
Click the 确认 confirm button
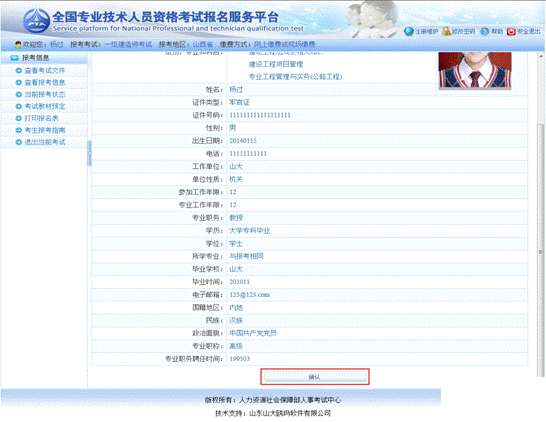(315, 377)
